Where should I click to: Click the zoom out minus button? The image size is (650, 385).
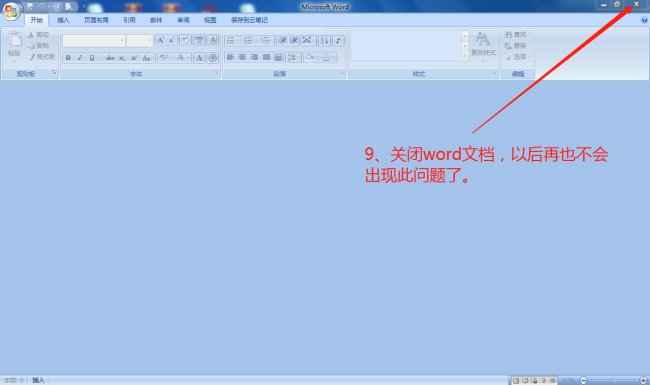click(x=583, y=380)
